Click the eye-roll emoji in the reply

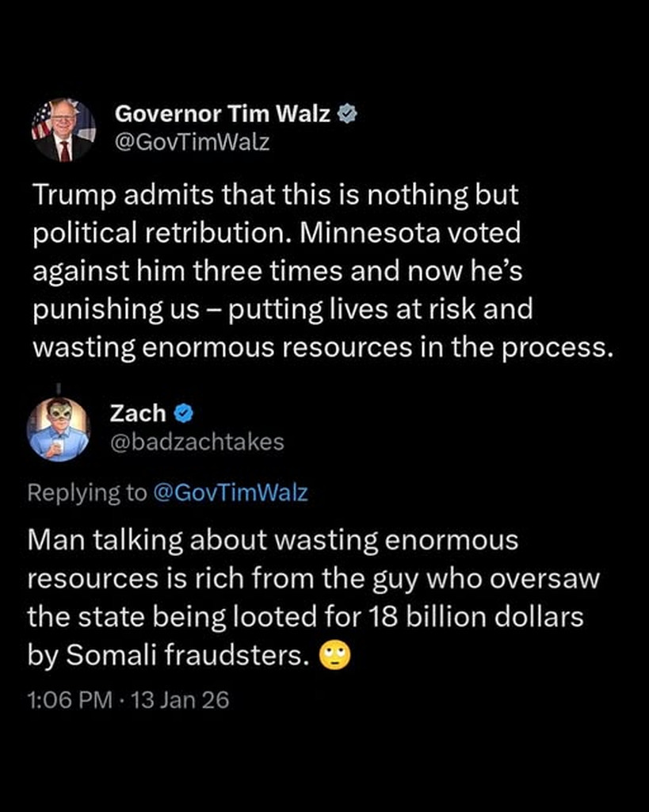[334, 656]
